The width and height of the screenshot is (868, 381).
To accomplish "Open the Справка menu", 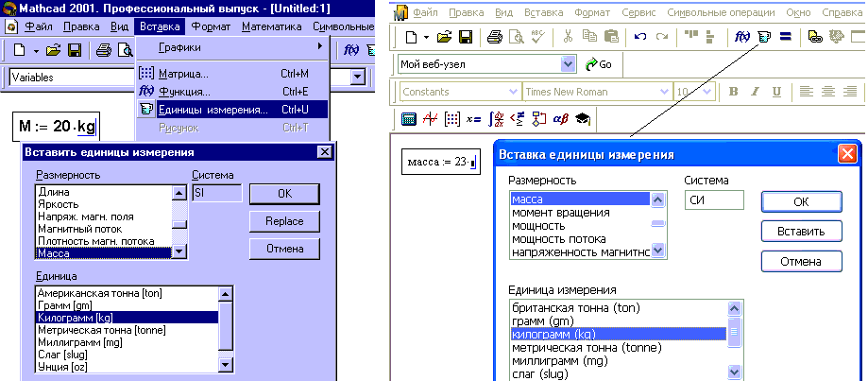I will pos(842,12).
